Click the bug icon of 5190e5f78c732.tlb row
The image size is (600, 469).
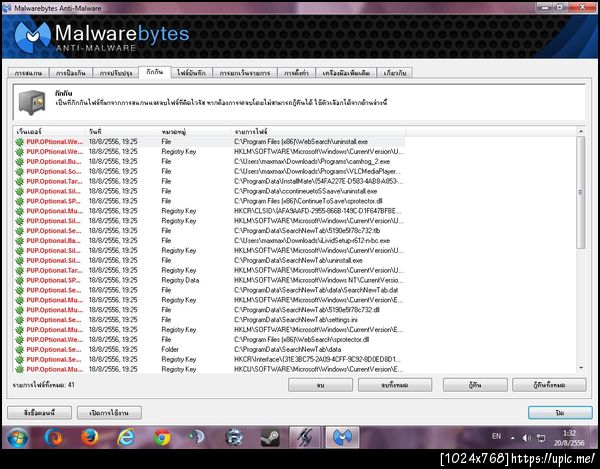point(19,231)
